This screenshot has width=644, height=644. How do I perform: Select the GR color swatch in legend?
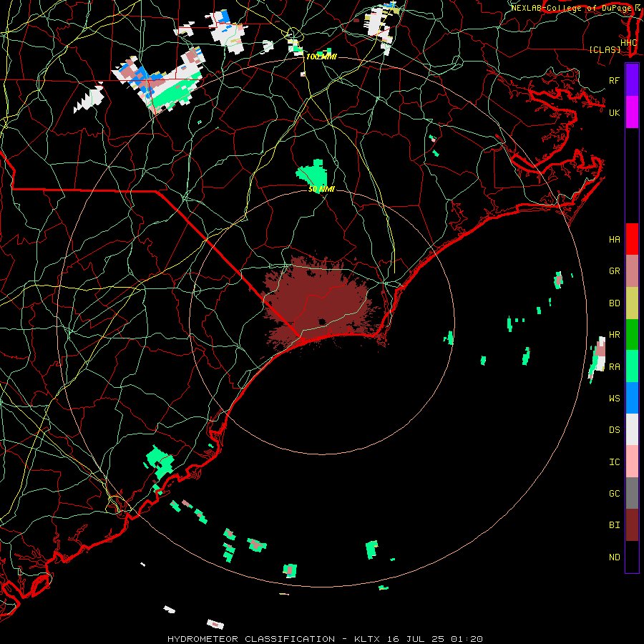tap(632, 271)
